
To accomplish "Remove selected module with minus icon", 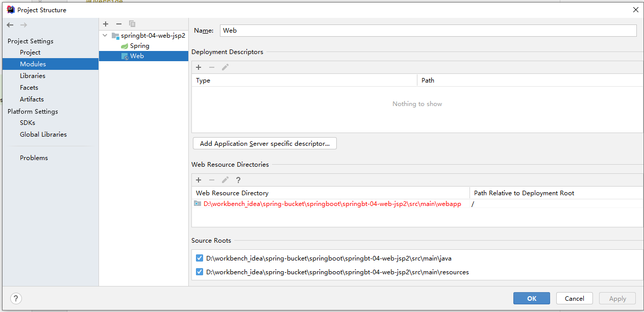I will click(119, 24).
